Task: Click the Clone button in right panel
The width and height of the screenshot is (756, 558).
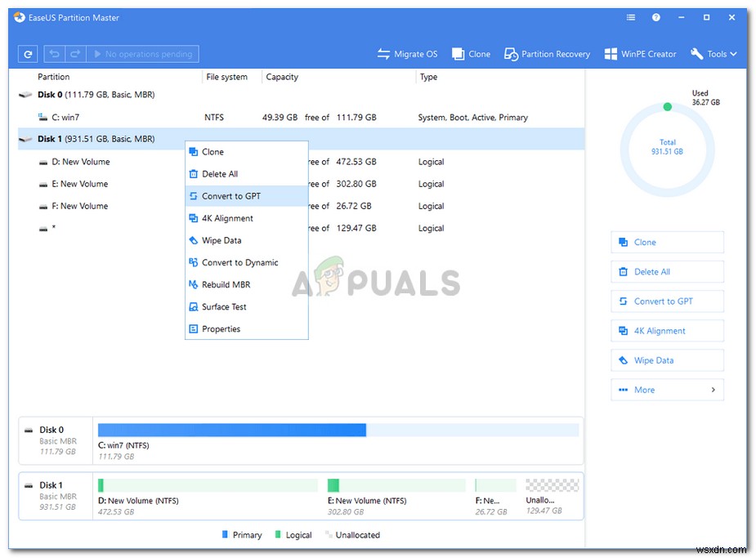Action: 667,243
